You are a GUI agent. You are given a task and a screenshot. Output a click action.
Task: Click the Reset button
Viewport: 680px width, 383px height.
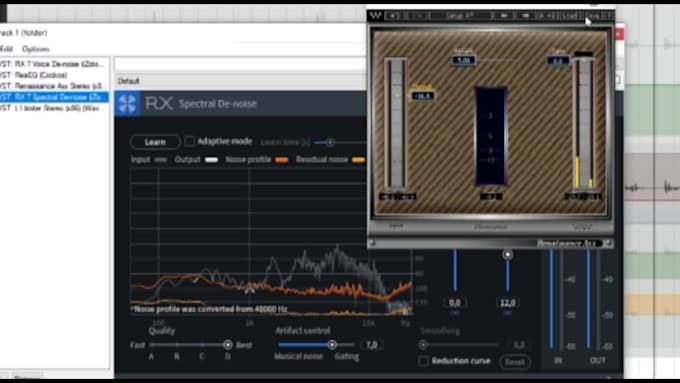515,362
